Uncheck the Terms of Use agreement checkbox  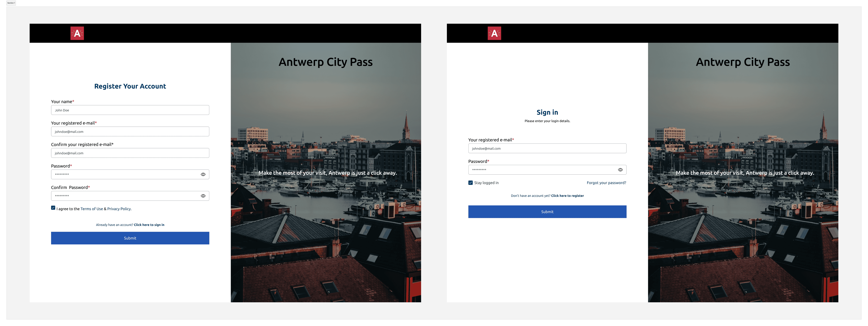pyautogui.click(x=53, y=208)
